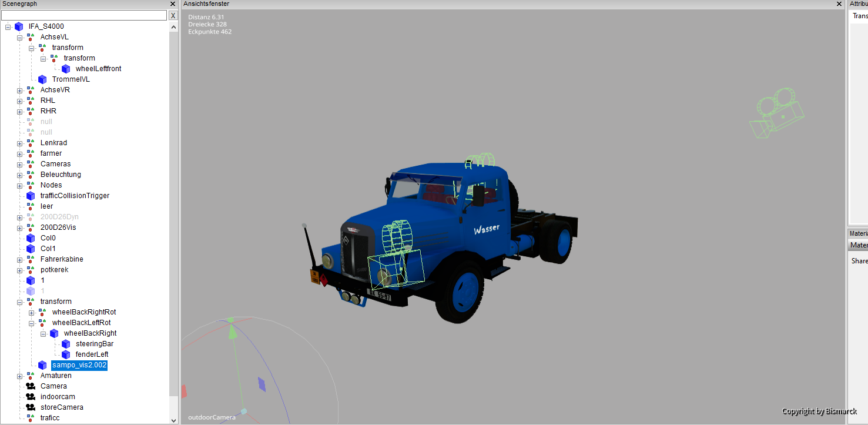Image resolution: width=868 pixels, height=425 pixels.
Task: Click the fenderLeft cube icon
Action: [x=66, y=354]
